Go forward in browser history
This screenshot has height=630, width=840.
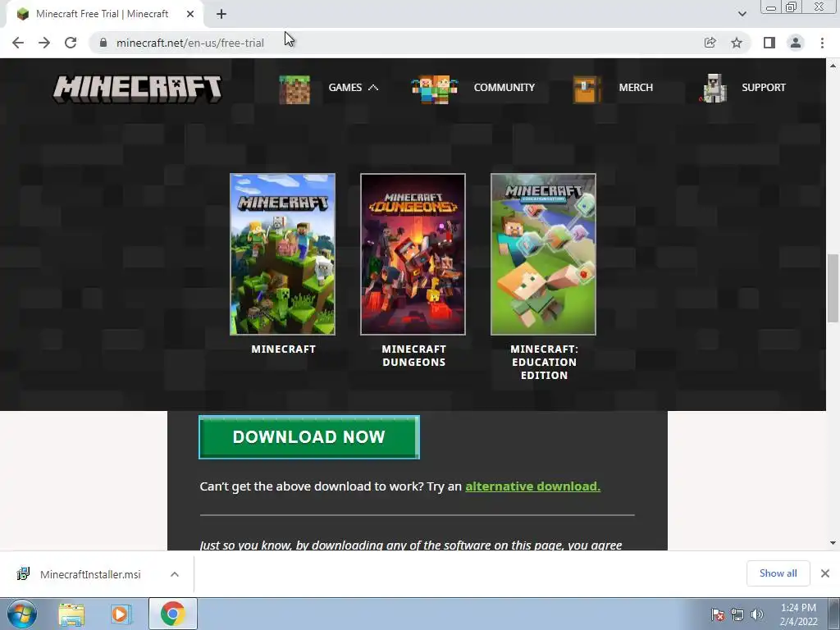tap(44, 43)
